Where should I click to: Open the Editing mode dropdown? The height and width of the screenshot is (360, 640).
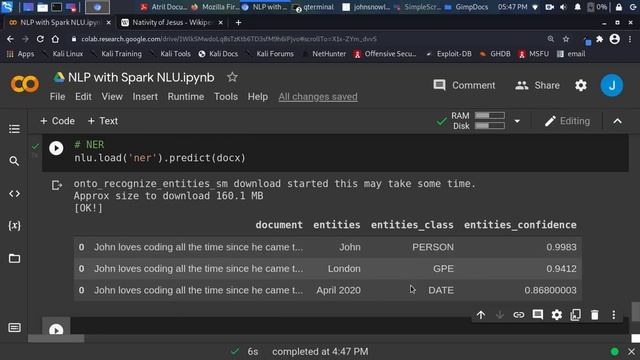(567, 121)
